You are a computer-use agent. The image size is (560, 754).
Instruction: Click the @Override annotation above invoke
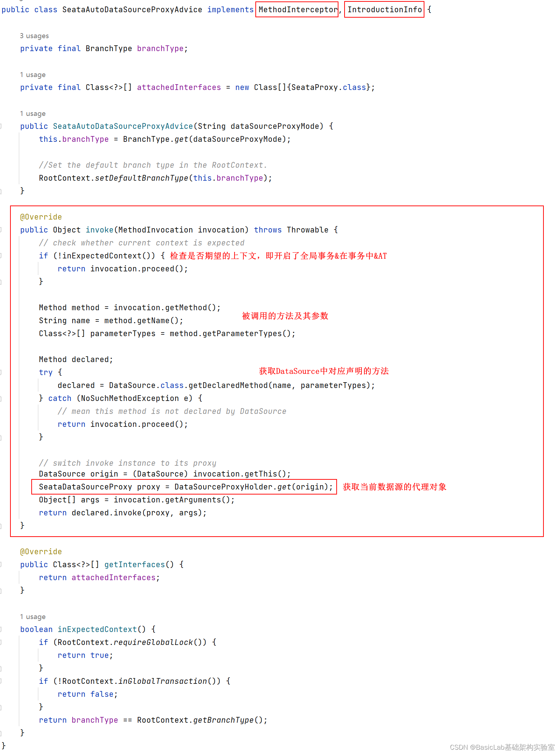click(x=41, y=217)
